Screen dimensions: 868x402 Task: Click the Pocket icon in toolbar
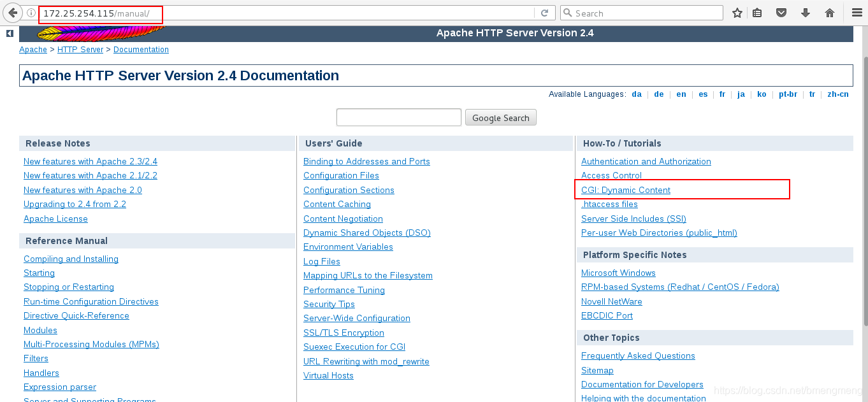click(781, 13)
